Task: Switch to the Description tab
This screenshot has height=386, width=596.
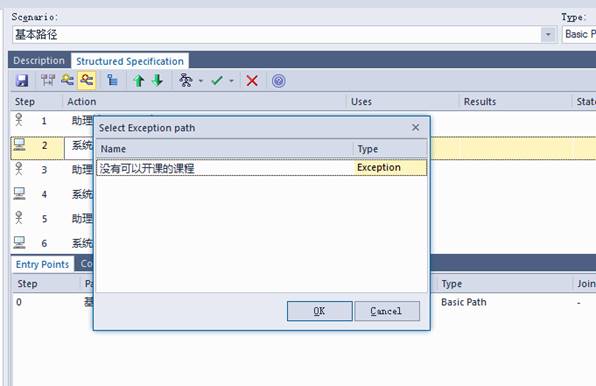Action: pyautogui.click(x=39, y=60)
